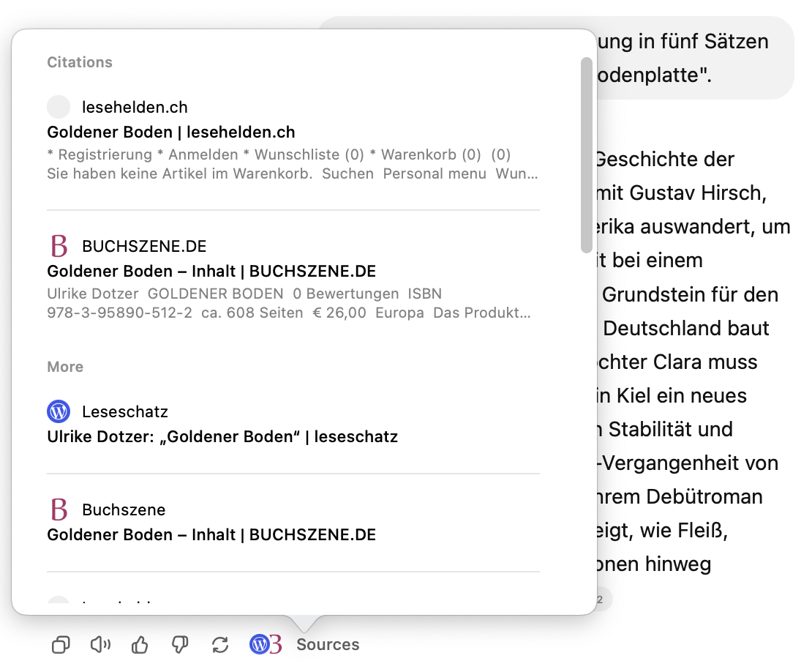
Task: Open 'Goldener Boden – Inhalt' title under More
Action: coord(211,534)
